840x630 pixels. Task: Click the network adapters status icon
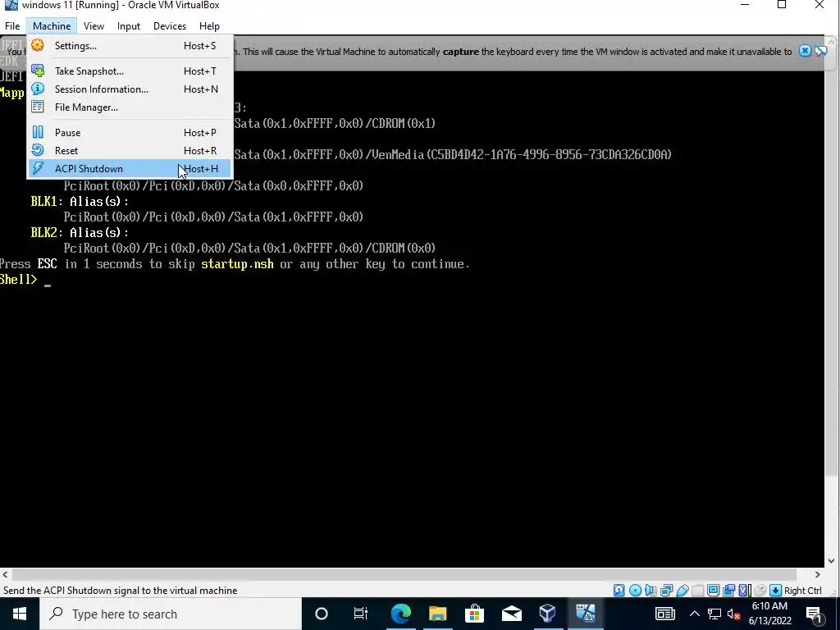pyautogui.click(x=666, y=591)
